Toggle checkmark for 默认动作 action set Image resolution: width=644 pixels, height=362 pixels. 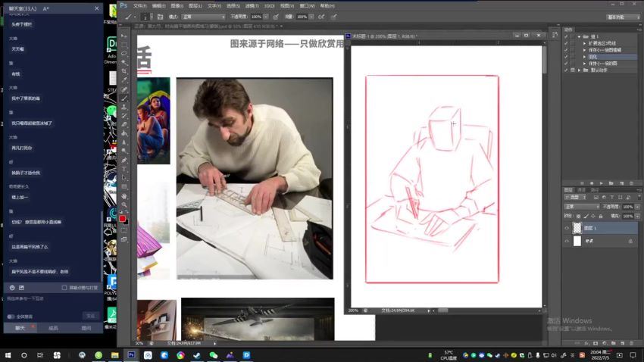(566, 70)
